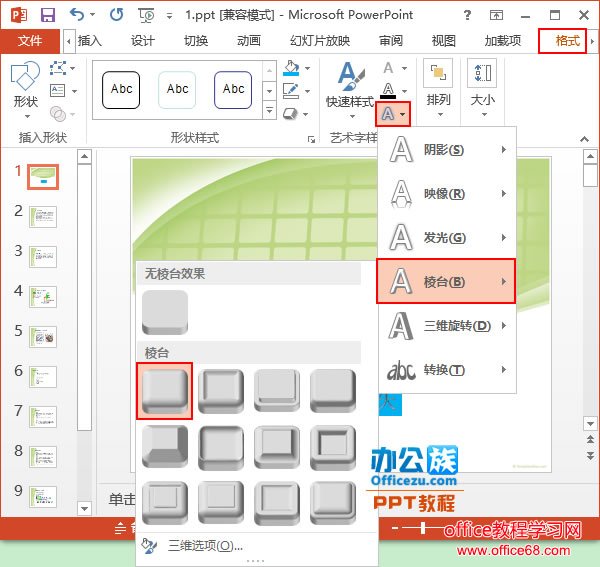600x567 pixels.
Task: Go to next slide double-arrow button
Action: click(590, 455)
